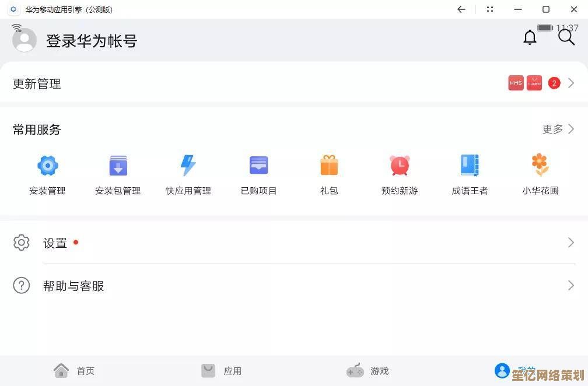This screenshot has width=588, height=386.
Task: Open the 小华花圃 flower icon
Action: click(x=540, y=165)
